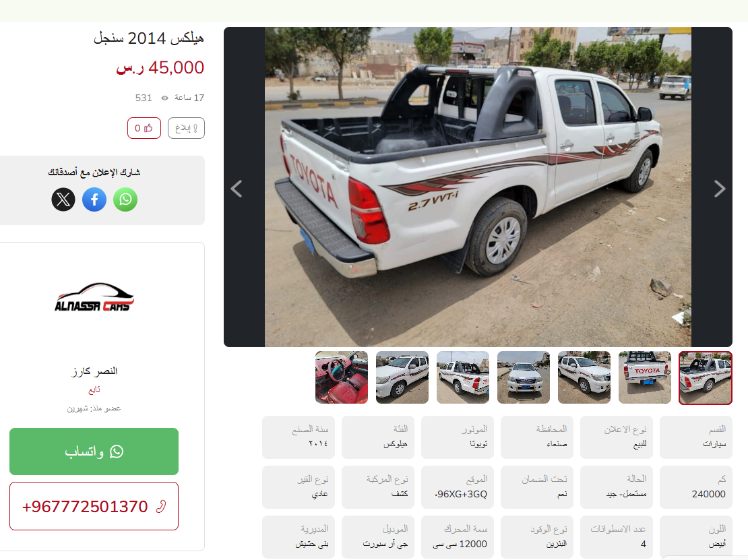Show the next photo with right arrow

720,189
